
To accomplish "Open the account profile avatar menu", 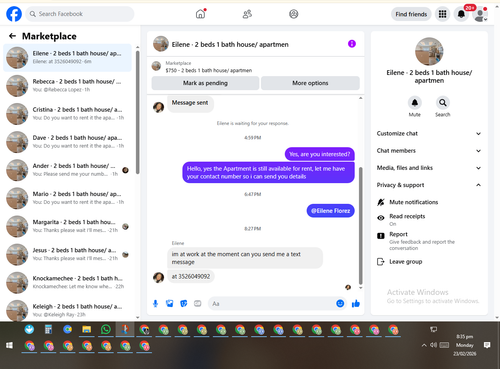I will point(480,14).
